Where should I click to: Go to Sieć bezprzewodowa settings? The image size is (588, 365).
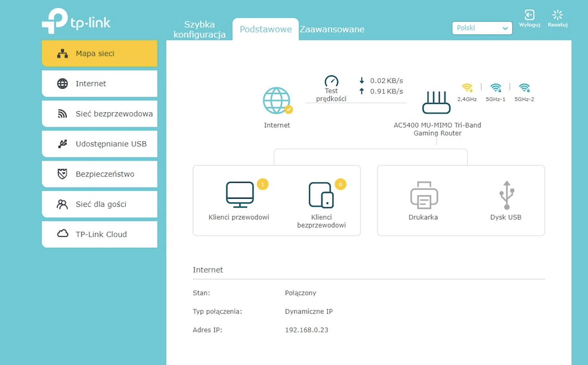tap(99, 114)
